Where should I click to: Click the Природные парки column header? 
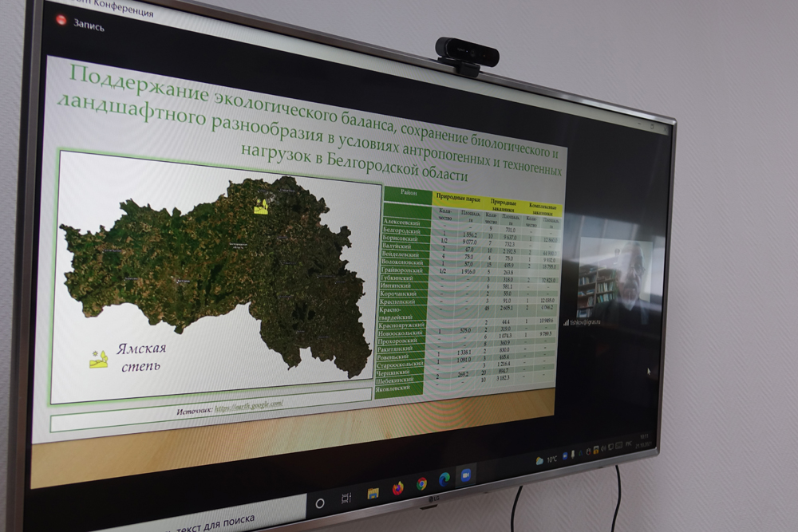[x=459, y=199]
